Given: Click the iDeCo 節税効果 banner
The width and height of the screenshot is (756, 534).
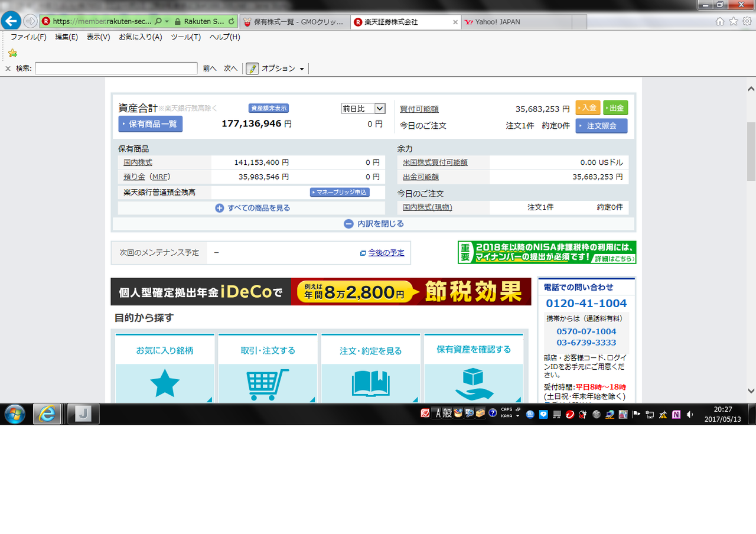Looking at the screenshot, I should [x=321, y=292].
